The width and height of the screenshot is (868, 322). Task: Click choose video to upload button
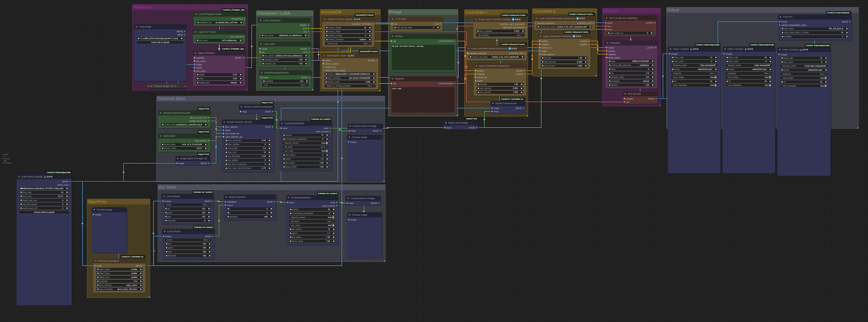click(x=44, y=212)
